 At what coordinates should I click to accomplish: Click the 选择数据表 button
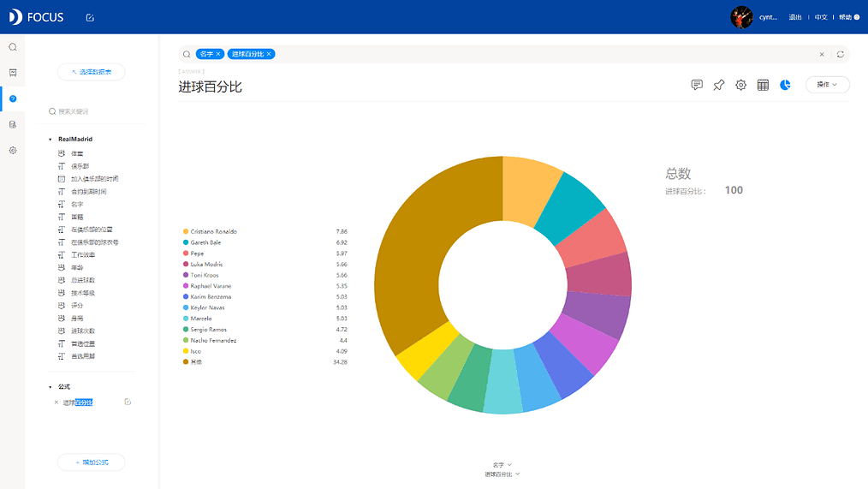pos(92,72)
